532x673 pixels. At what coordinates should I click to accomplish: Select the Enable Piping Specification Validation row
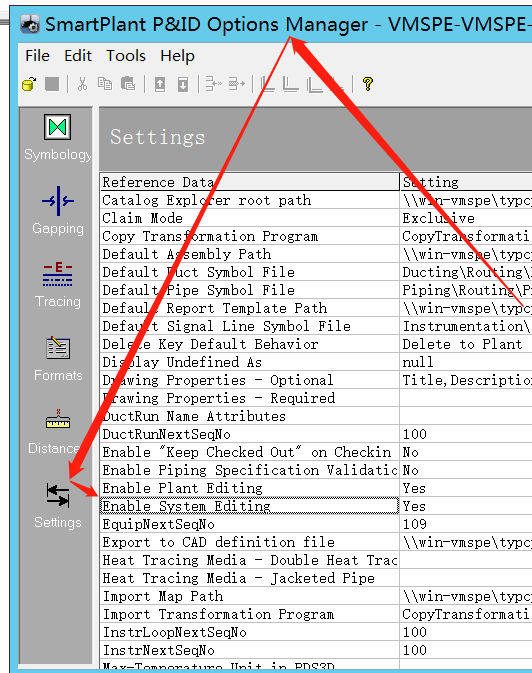pos(249,471)
